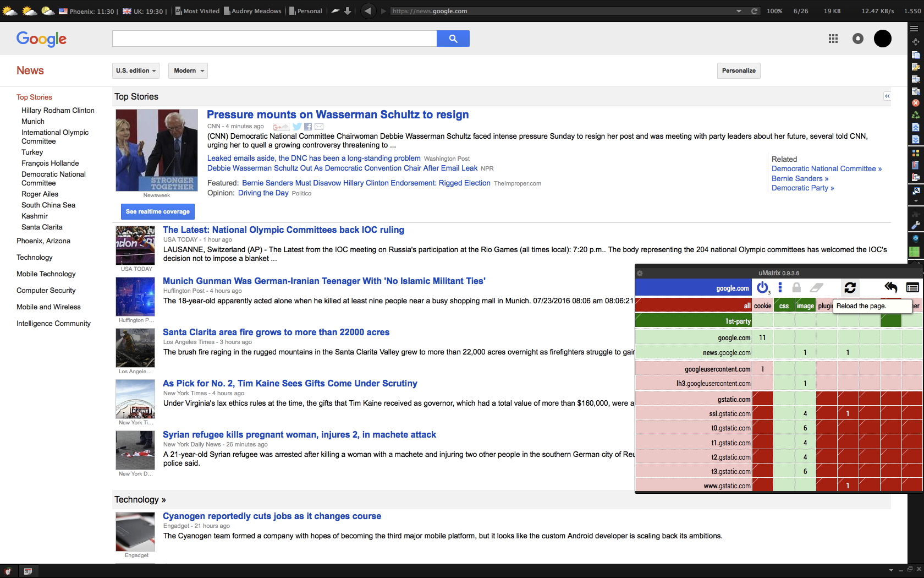This screenshot has width=924, height=578.
Task: Open Cyanogen reportedly cuts jobs headline
Action: [272, 516]
